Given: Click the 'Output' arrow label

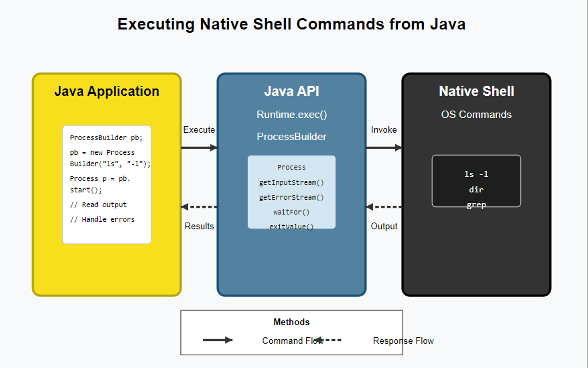Looking at the screenshot, I should [384, 227].
